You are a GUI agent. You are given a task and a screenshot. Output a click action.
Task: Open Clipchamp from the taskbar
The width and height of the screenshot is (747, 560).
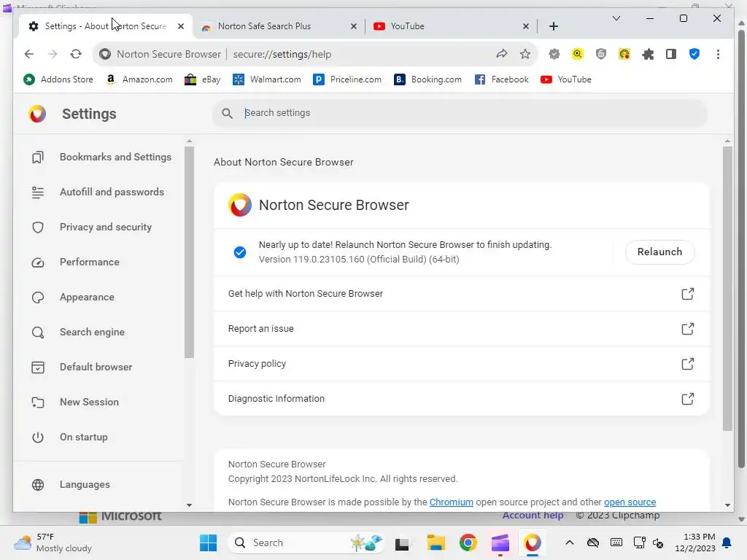[500, 542]
